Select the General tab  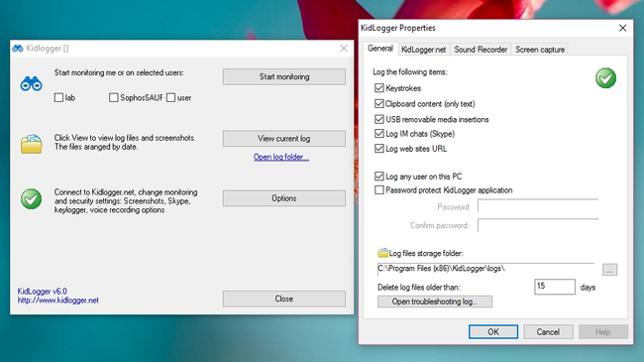click(380, 49)
